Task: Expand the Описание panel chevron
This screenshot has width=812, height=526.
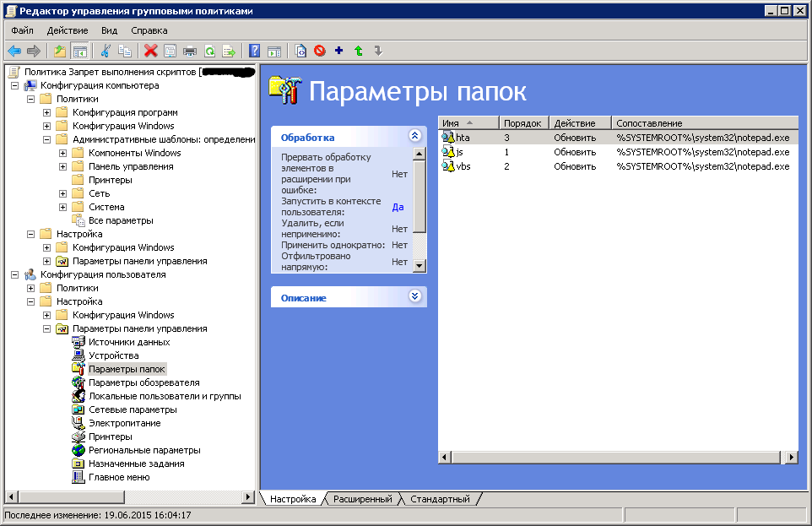Action: click(414, 296)
